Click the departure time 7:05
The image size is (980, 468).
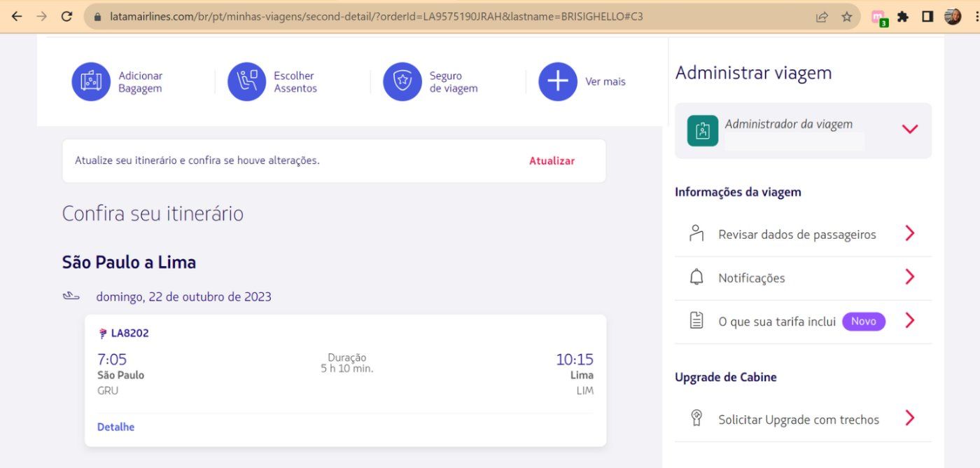[112, 360]
